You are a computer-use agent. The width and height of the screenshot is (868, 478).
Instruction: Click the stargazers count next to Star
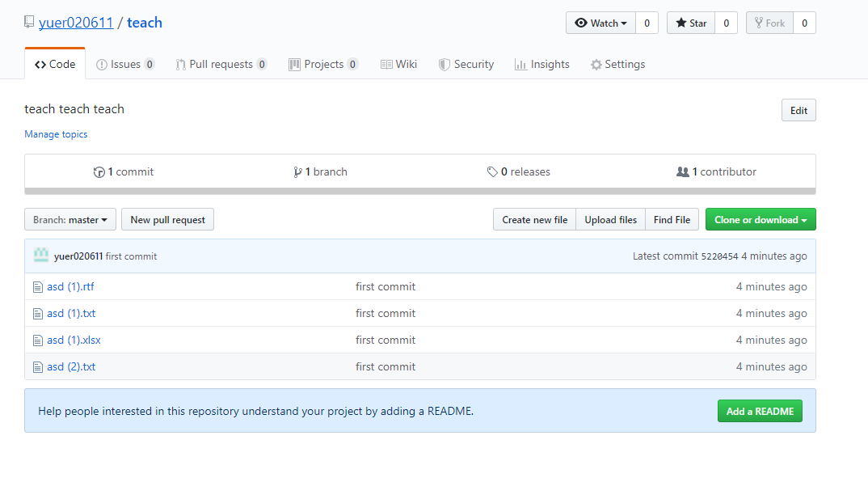coord(727,23)
